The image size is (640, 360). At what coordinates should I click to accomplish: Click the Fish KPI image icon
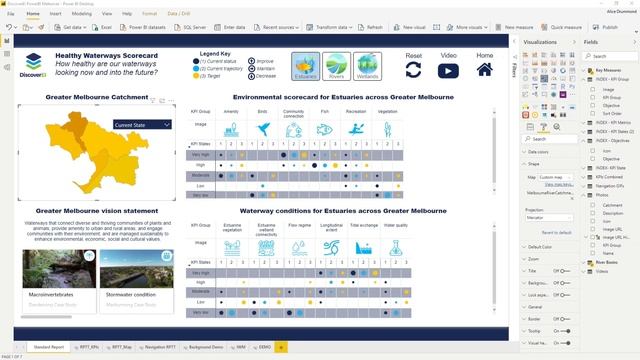coord(324,130)
